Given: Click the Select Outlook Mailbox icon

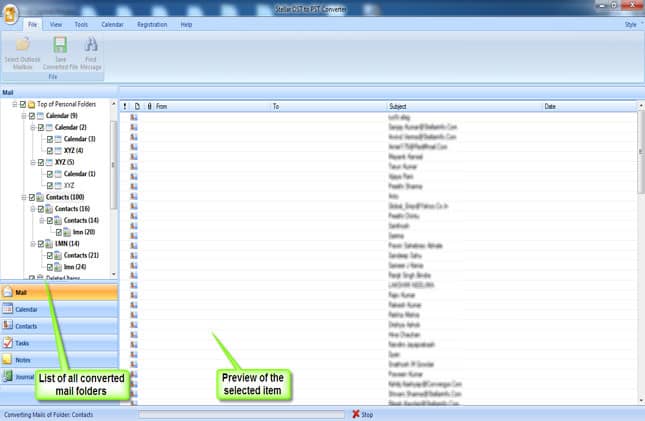Looking at the screenshot, I should 23,44.
